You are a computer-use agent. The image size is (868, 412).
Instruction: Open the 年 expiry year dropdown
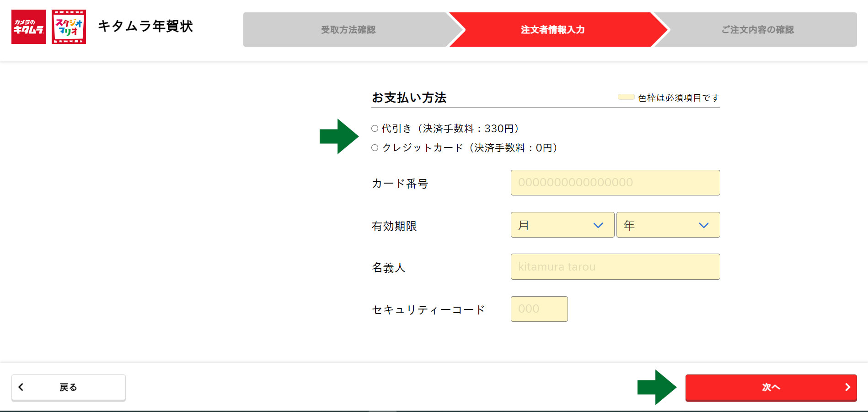(668, 225)
